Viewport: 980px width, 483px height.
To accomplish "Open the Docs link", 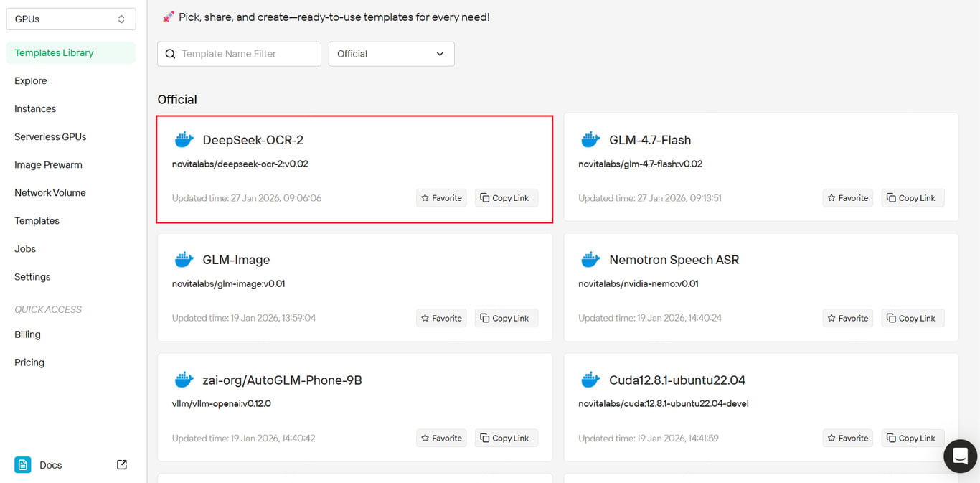I will tap(51, 465).
